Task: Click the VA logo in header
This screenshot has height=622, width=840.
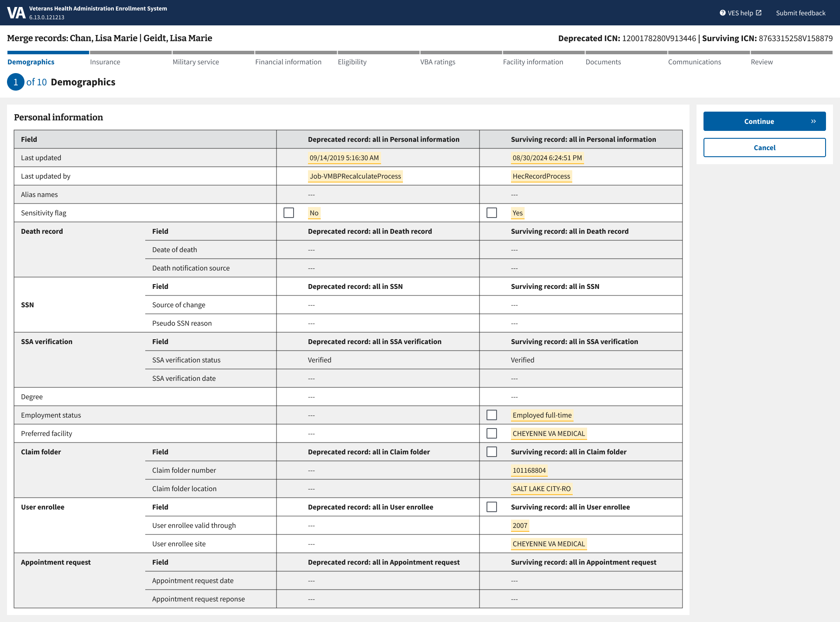Action: [x=16, y=13]
